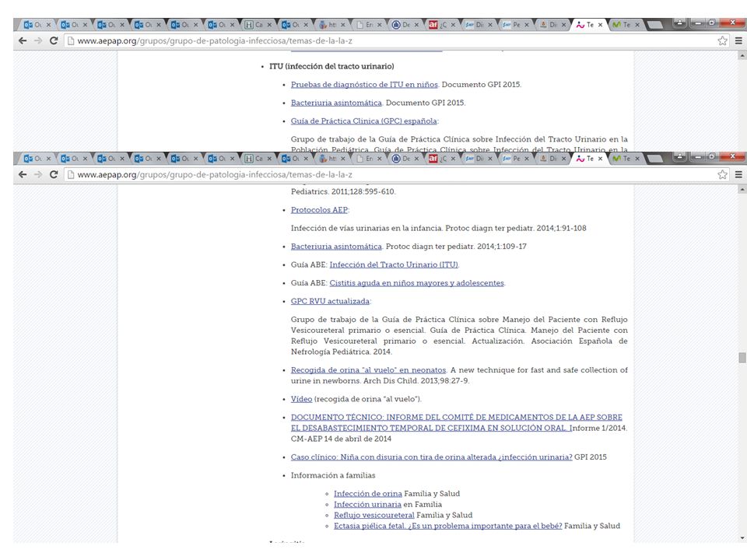Open "Pruebas de diagnóstico de ITU en niños" link
Viewport: 747px width, 560px height.
coord(364,84)
